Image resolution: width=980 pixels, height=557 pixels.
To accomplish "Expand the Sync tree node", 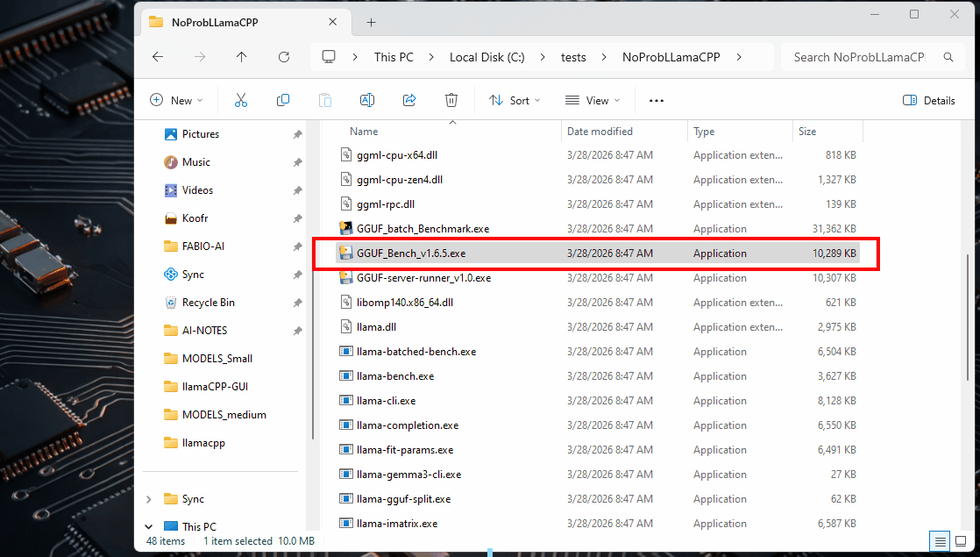I will [148, 499].
